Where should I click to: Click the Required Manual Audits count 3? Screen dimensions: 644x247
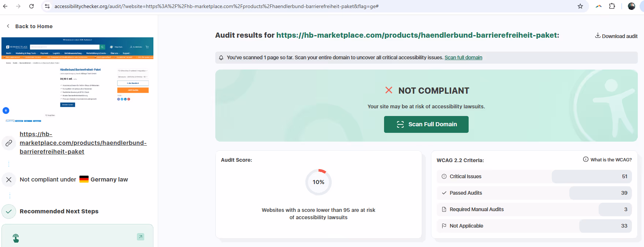(x=615, y=209)
